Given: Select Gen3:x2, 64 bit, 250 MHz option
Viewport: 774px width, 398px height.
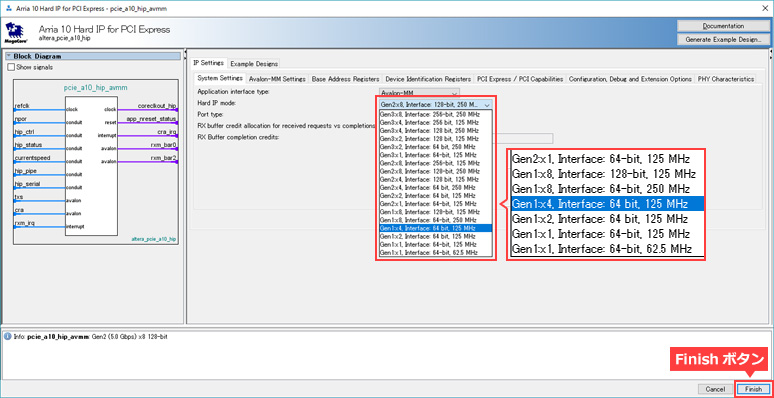Looking at the screenshot, I should [435, 147].
